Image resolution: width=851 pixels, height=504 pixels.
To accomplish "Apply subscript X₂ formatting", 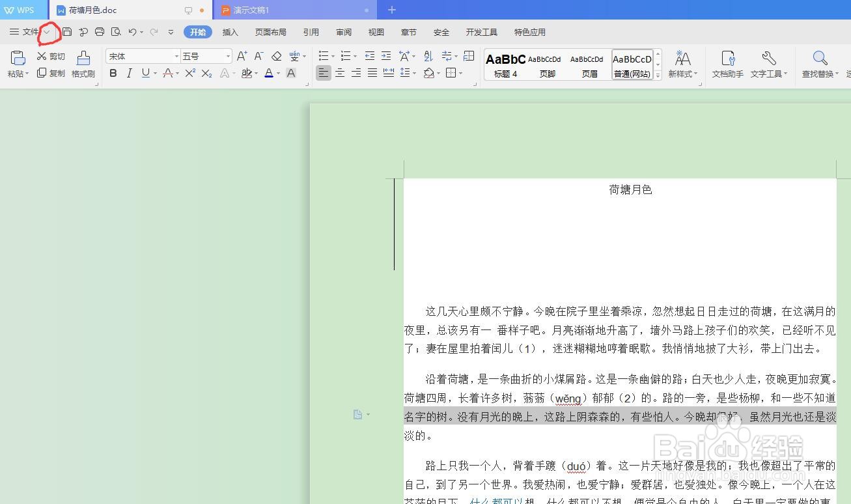I will coord(206,74).
